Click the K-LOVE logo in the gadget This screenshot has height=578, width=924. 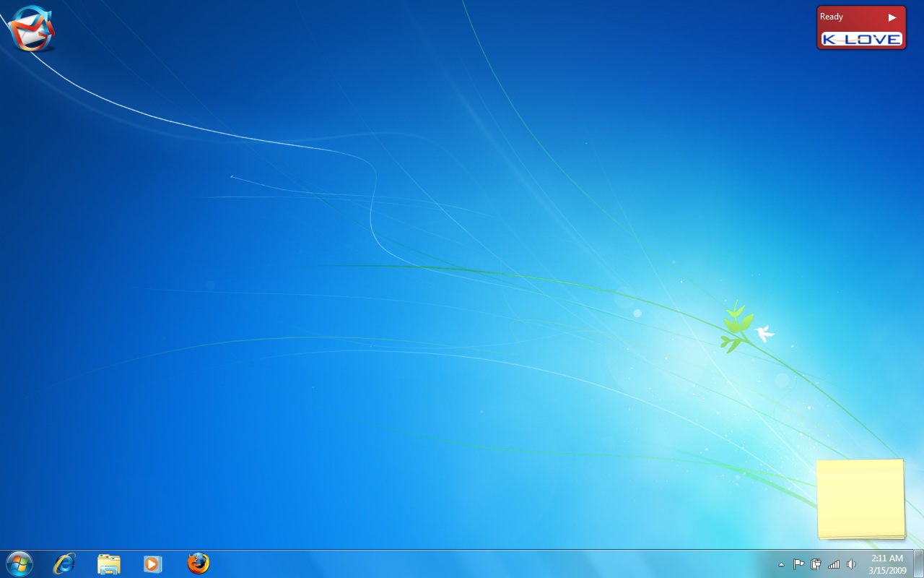(861, 39)
